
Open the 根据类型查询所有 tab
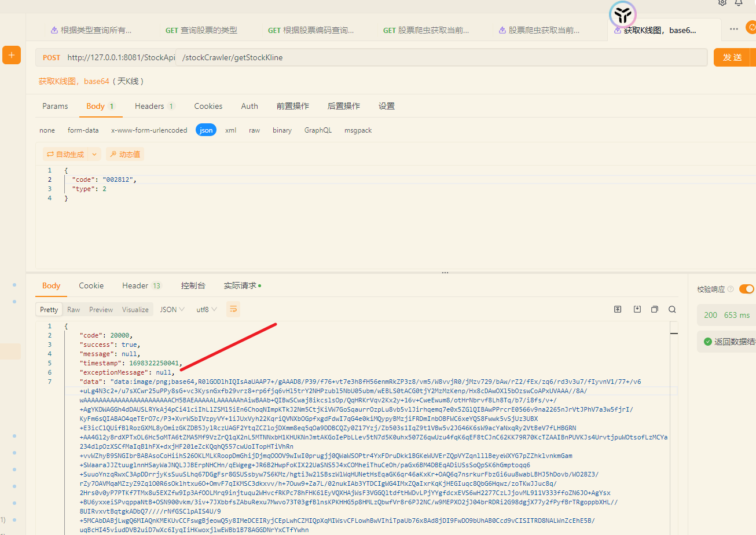pos(91,30)
